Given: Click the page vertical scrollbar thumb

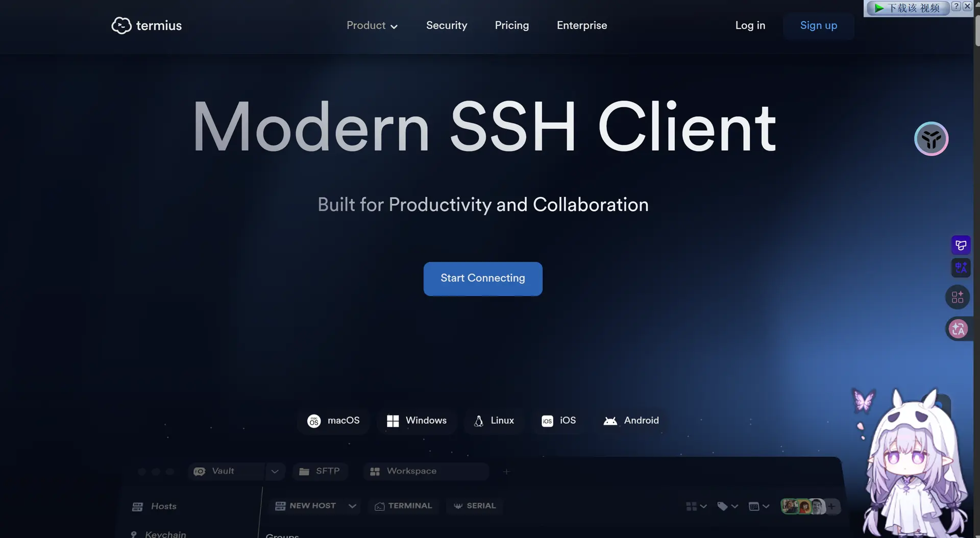Looking at the screenshot, I should [977, 31].
